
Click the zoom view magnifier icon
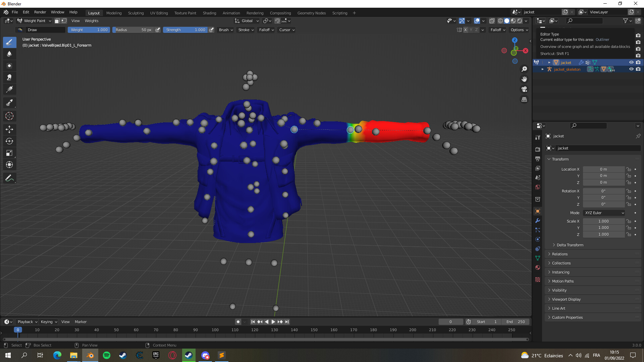pos(524,69)
